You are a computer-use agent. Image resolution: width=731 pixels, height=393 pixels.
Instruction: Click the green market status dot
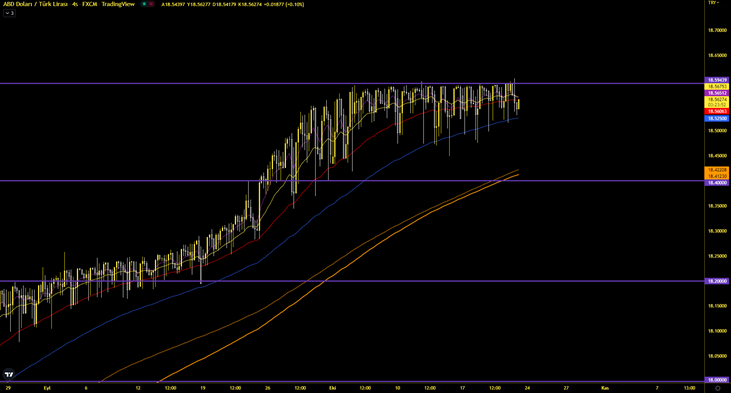pos(145,4)
